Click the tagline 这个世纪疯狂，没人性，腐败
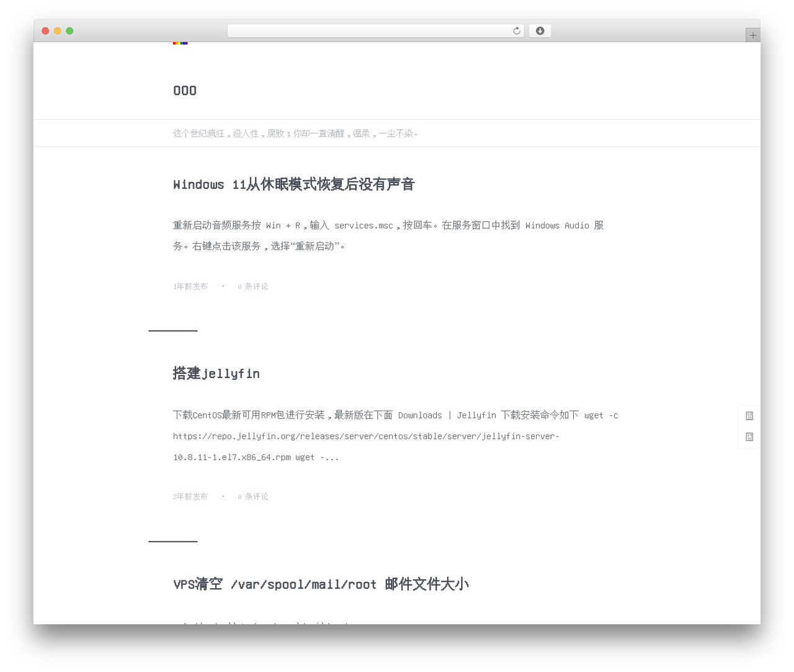The image size is (794, 672). (295, 133)
